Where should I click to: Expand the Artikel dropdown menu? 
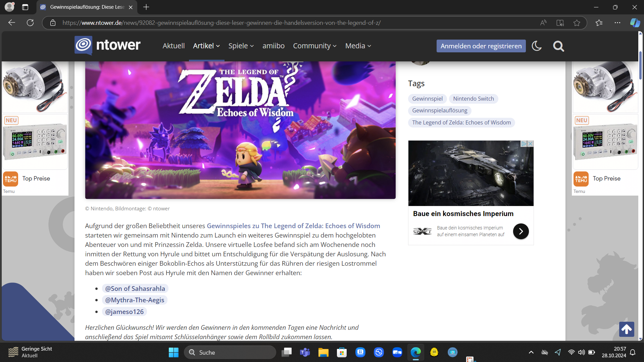click(206, 46)
